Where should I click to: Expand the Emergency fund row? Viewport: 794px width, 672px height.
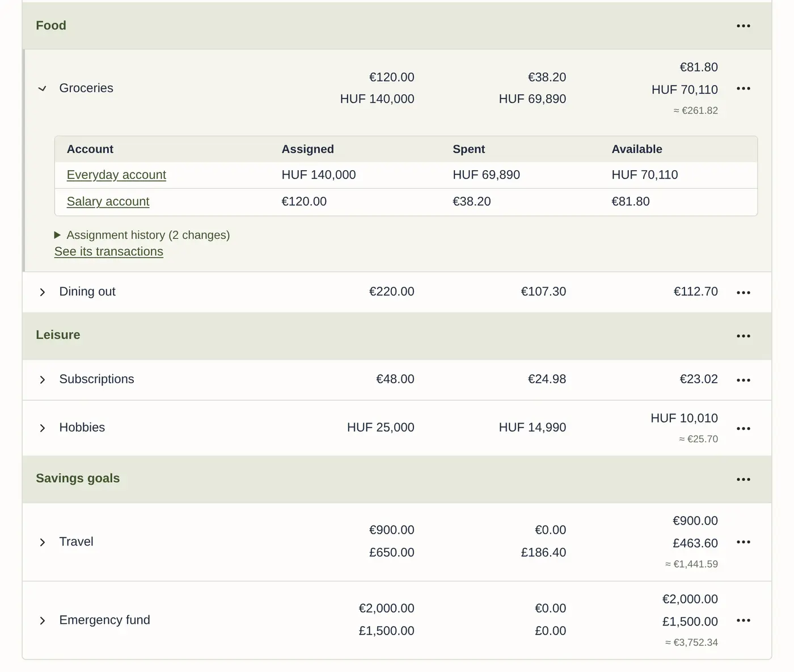[43, 620]
